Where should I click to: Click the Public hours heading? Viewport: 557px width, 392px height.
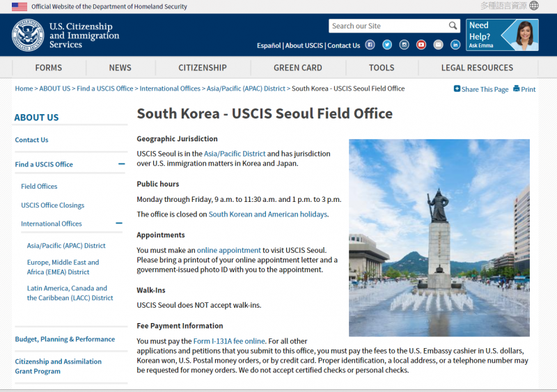pos(158,184)
